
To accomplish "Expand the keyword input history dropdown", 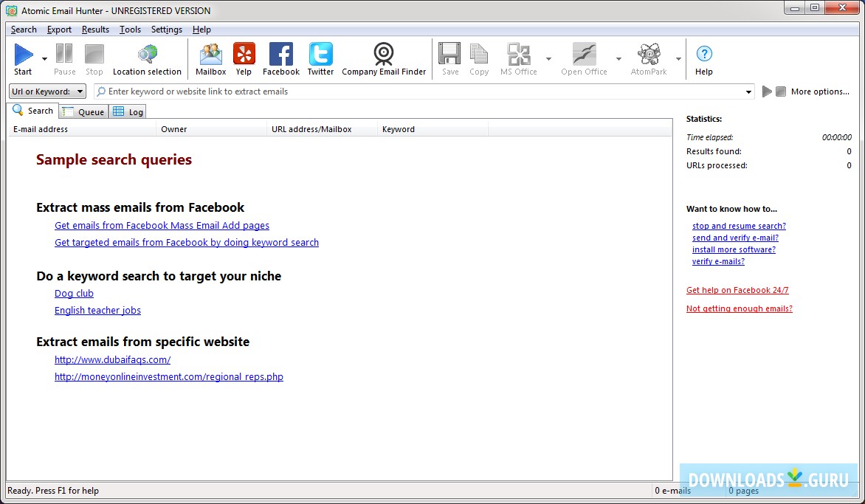I will tap(748, 92).
